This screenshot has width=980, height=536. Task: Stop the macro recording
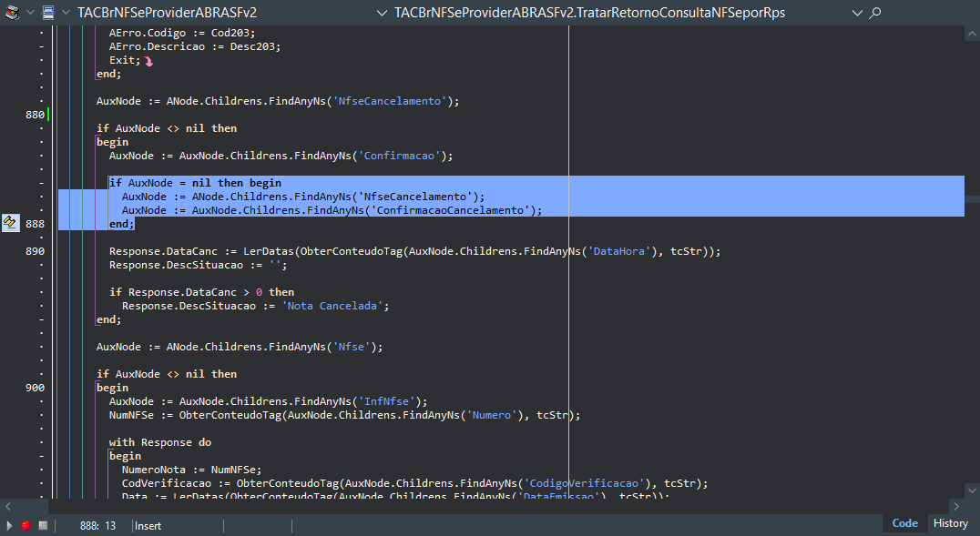click(x=43, y=525)
